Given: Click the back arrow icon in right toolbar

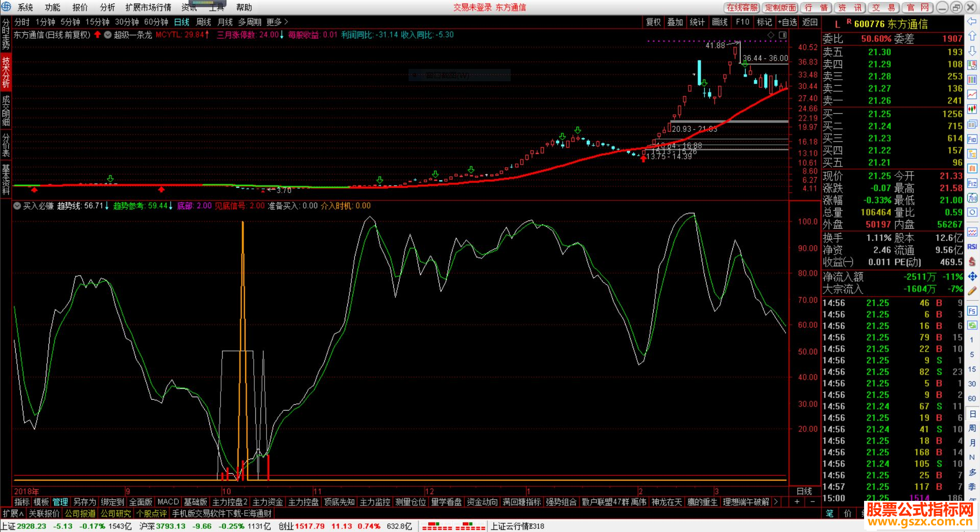Looking at the screenshot, I should coord(972,21).
